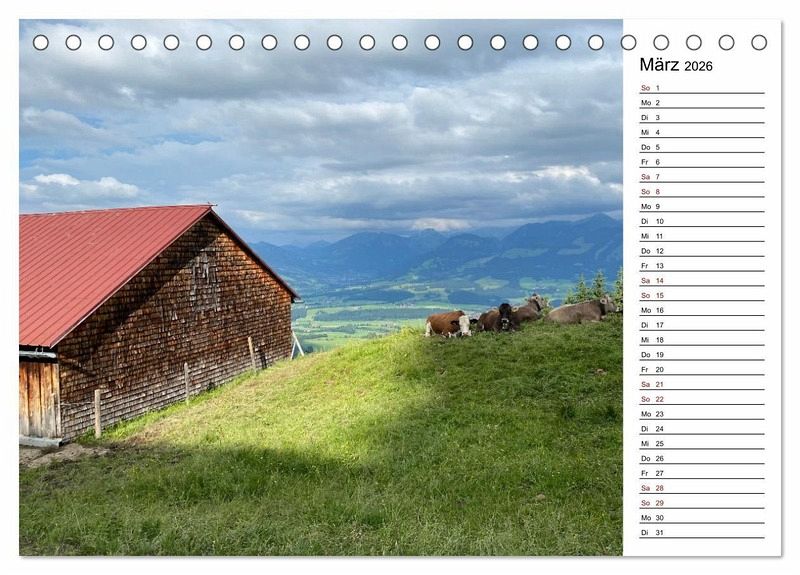The height and width of the screenshot is (575, 800).
Task: Select the Do 19 date row
Action: click(702, 354)
